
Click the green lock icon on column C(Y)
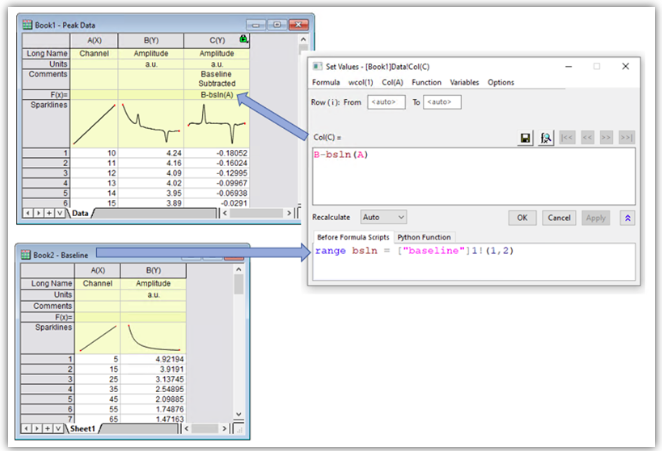[x=244, y=39]
